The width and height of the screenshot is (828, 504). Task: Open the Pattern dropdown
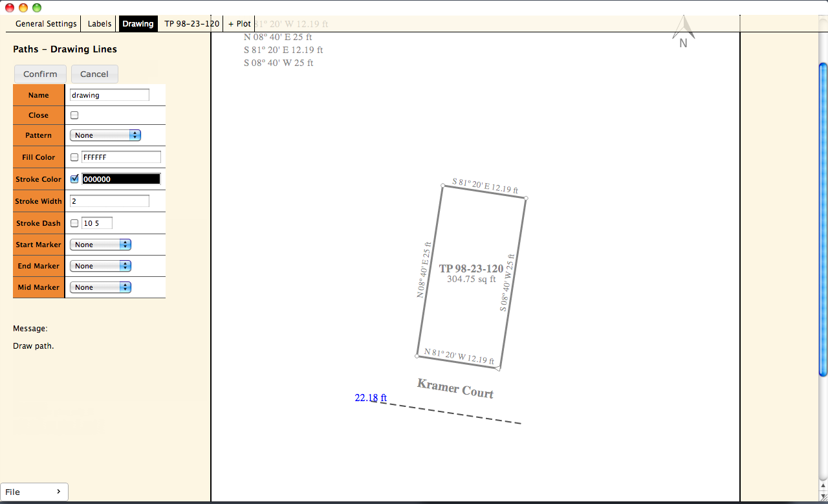point(105,135)
